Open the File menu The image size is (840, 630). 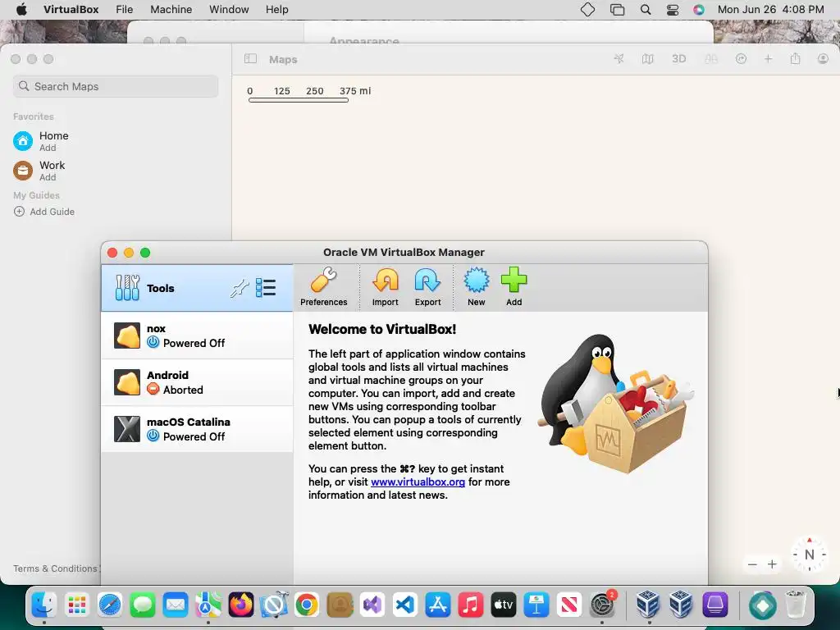tap(125, 10)
